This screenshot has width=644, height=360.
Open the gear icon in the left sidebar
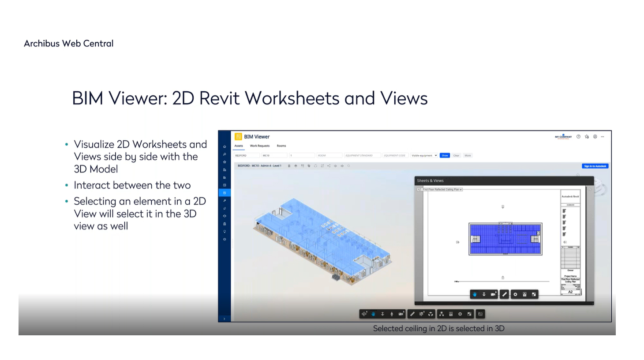(x=225, y=239)
